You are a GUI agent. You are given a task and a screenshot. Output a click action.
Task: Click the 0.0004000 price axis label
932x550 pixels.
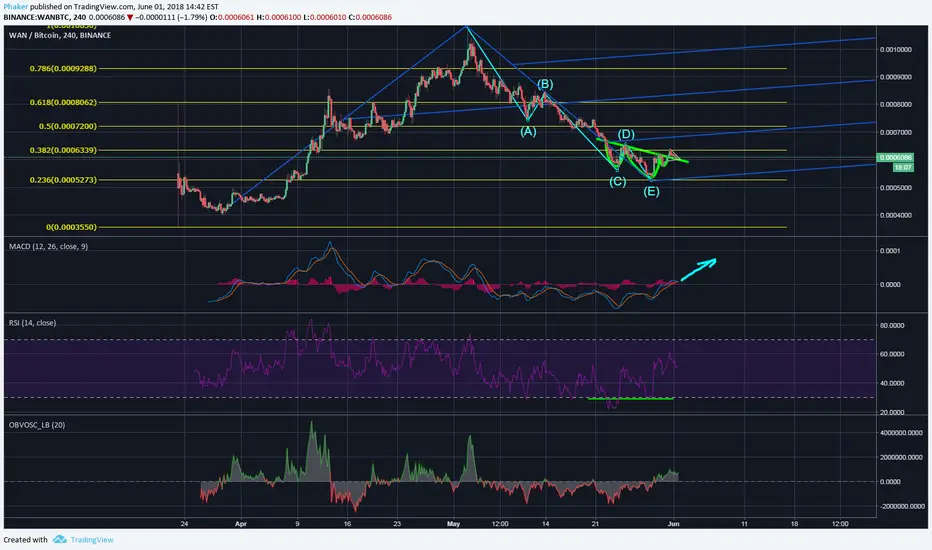click(896, 215)
